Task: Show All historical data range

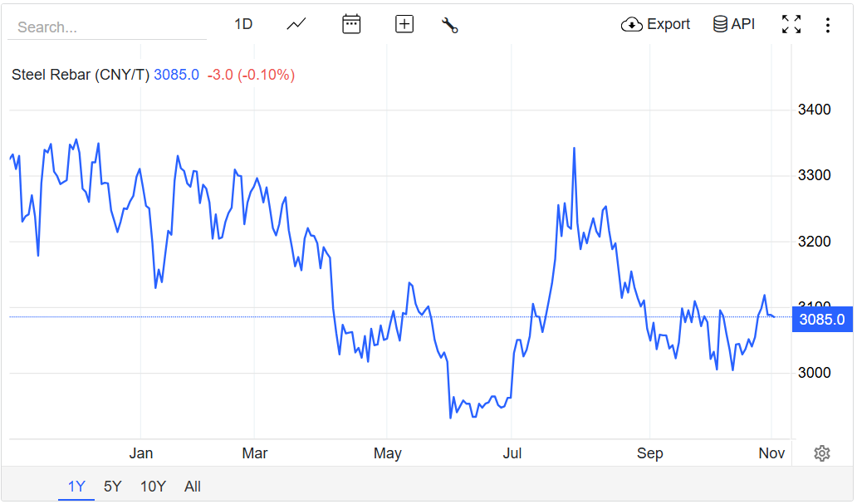Action: pos(193,487)
